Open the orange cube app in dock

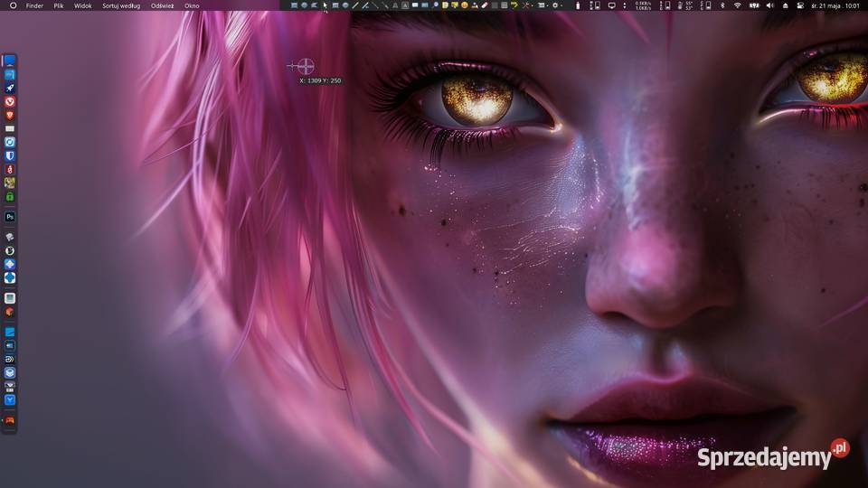(x=9, y=312)
